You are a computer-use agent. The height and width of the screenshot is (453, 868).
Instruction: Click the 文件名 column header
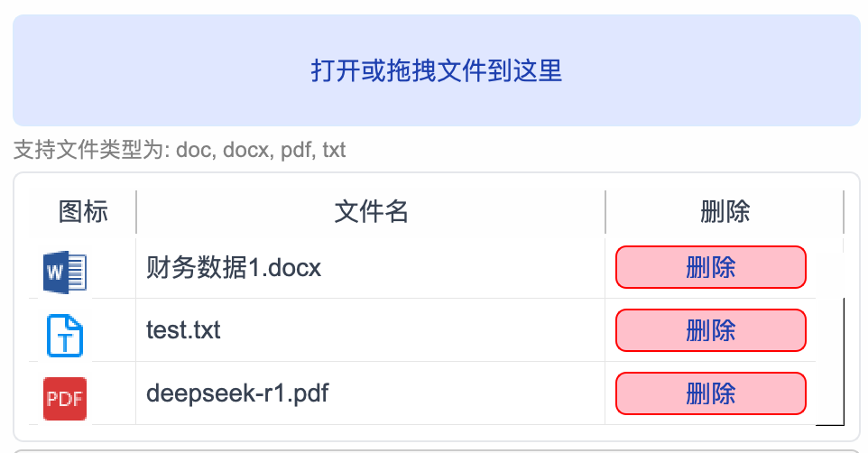tap(371, 212)
